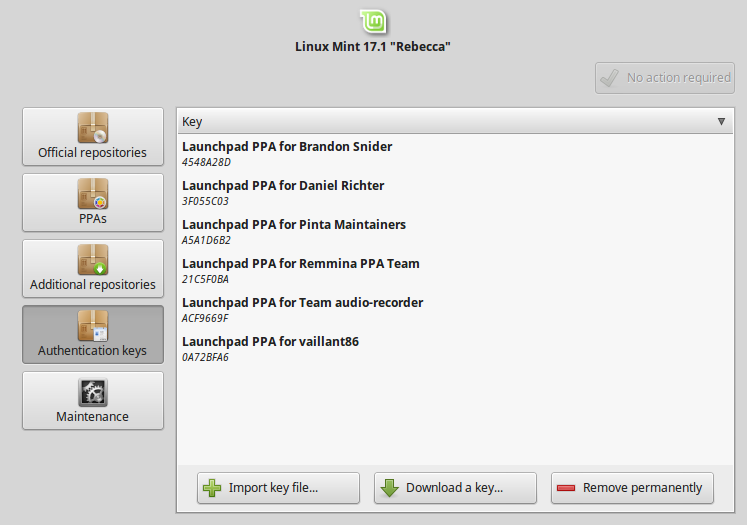
Task: Click the Official repositories package icon
Action: tap(93, 128)
